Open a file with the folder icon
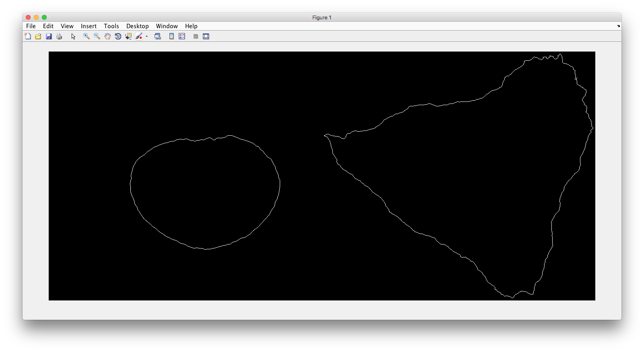The width and height of the screenshot is (644, 352). (x=38, y=36)
